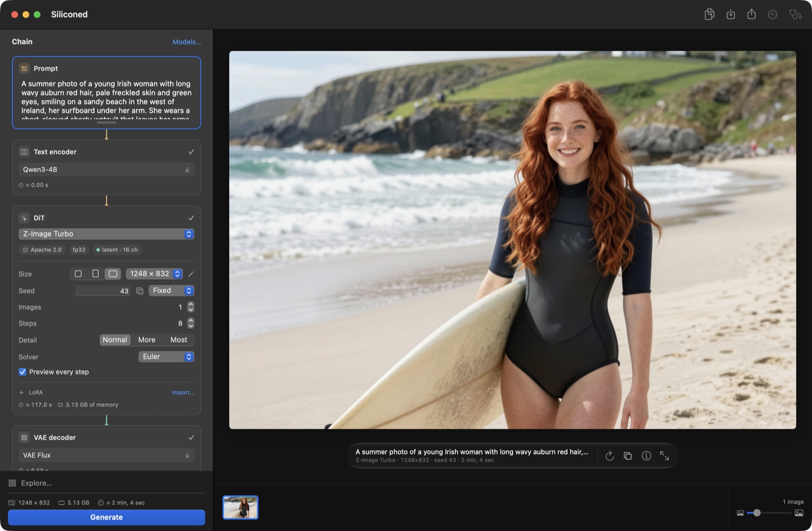Viewport: 812px width, 531px height.
Task: Select the surfer image thumbnail
Action: point(241,507)
